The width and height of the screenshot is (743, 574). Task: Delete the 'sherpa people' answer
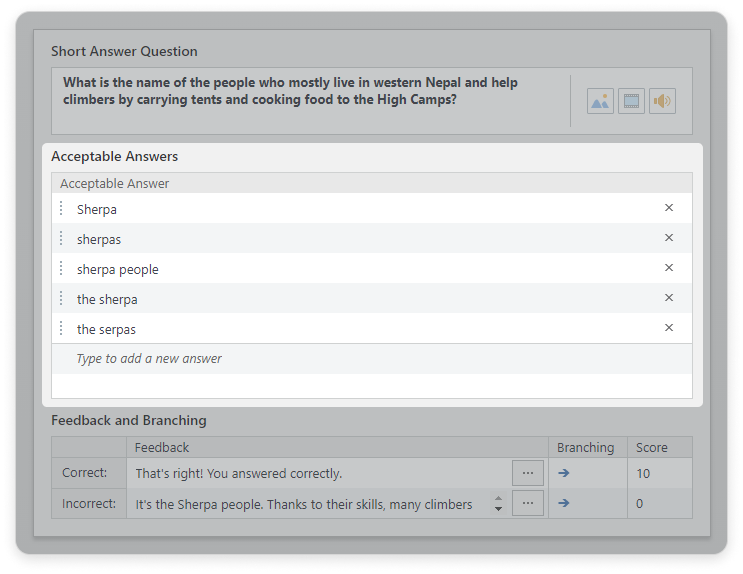coord(669,268)
